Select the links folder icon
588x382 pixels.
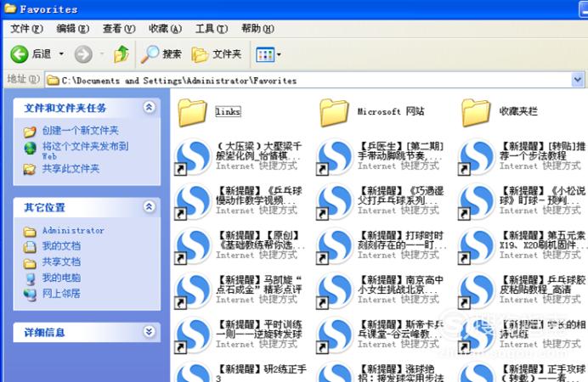(192, 112)
